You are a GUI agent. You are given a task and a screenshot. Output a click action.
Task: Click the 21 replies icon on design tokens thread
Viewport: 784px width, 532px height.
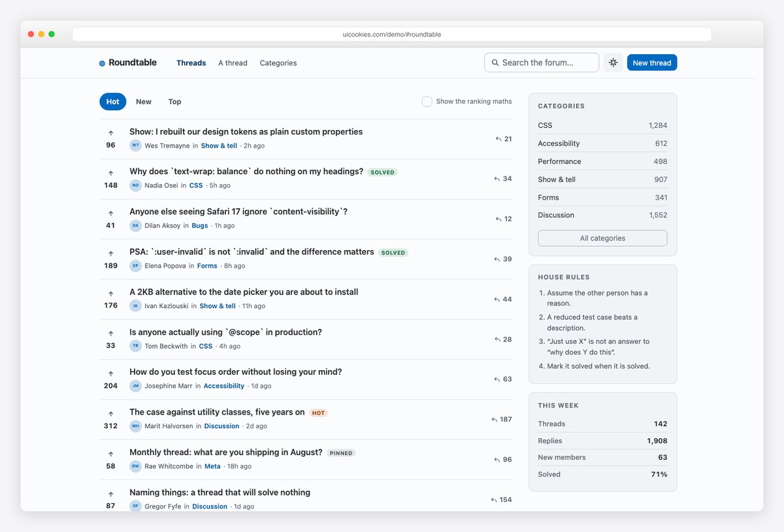[x=498, y=139]
